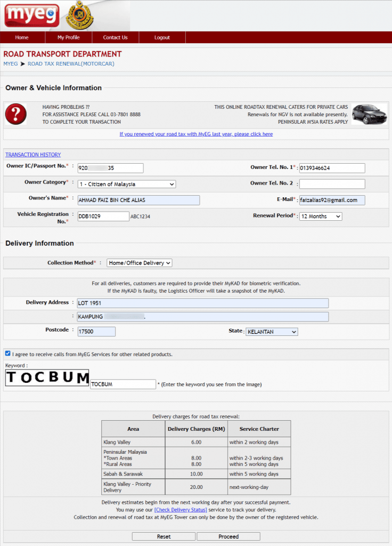Open My Profile menu item
This screenshot has height=546, width=392.
69,37
